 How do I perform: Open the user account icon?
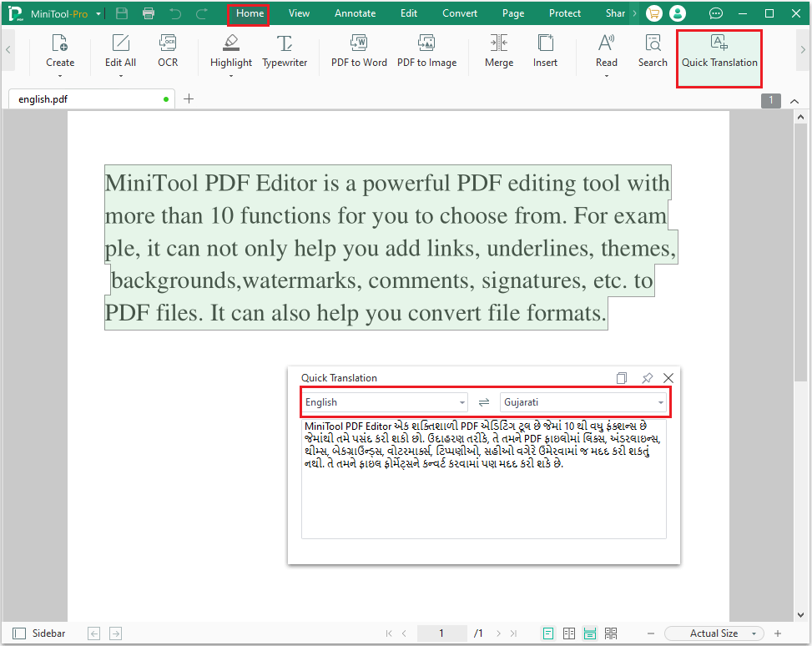(678, 13)
